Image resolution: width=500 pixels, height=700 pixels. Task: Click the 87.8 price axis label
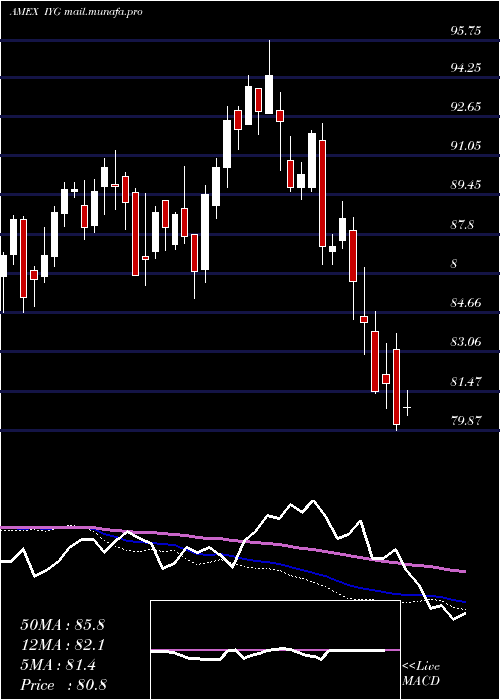click(x=462, y=225)
